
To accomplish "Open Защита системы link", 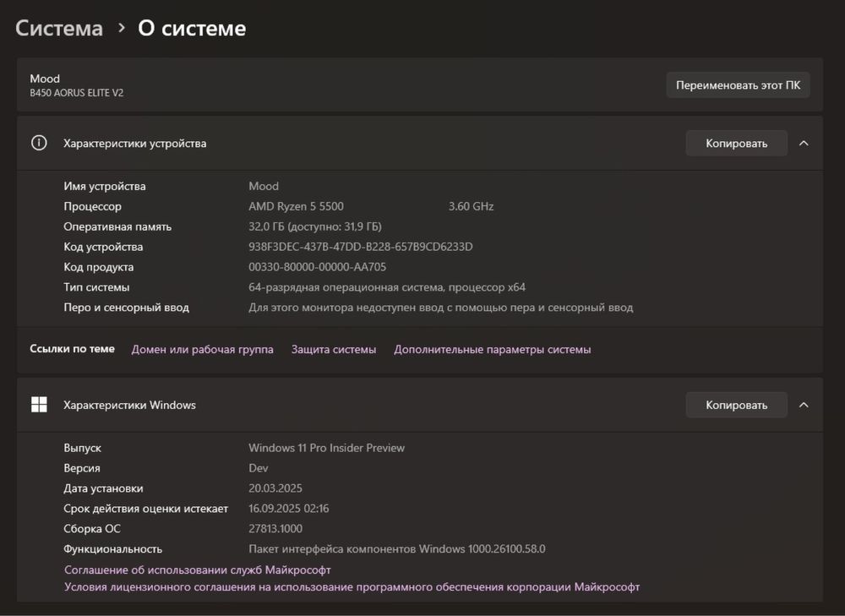I will point(334,349).
